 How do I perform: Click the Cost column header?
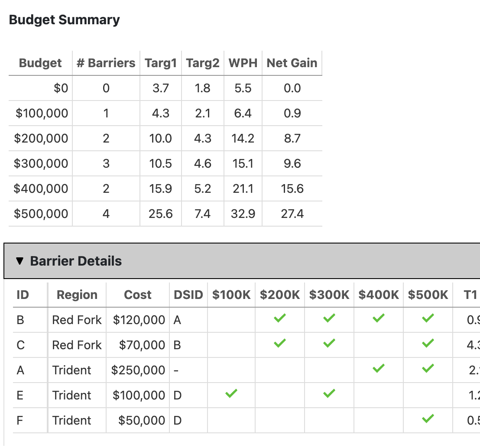[138, 295]
